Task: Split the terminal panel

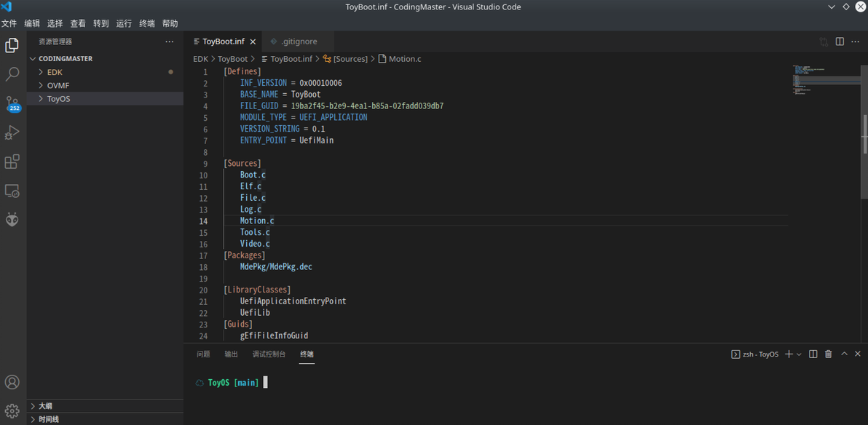Action: point(813,354)
